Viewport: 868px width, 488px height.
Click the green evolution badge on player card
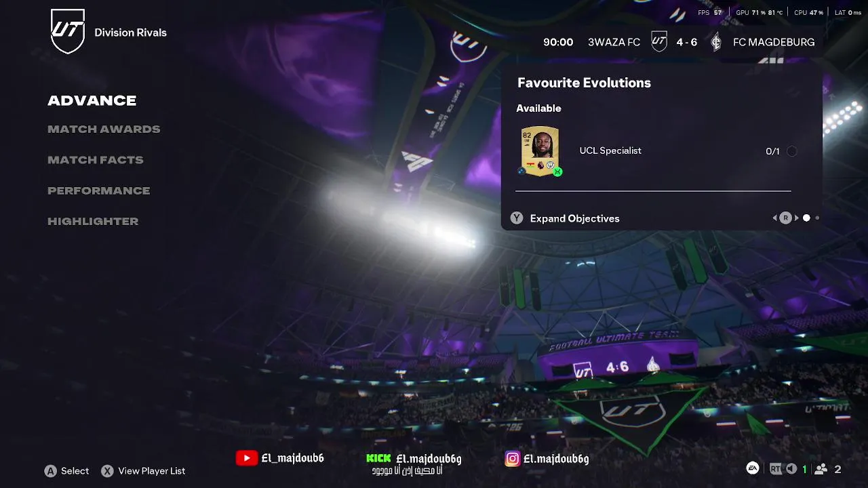557,172
